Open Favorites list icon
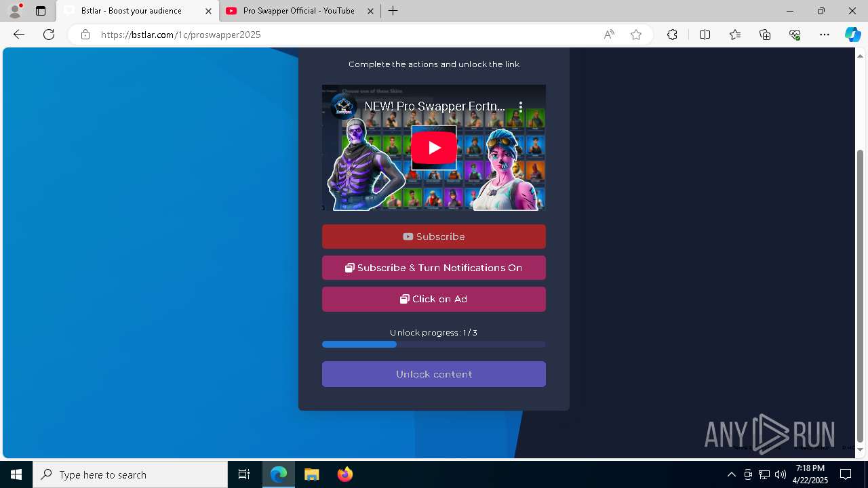868x488 pixels. [x=735, y=35]
